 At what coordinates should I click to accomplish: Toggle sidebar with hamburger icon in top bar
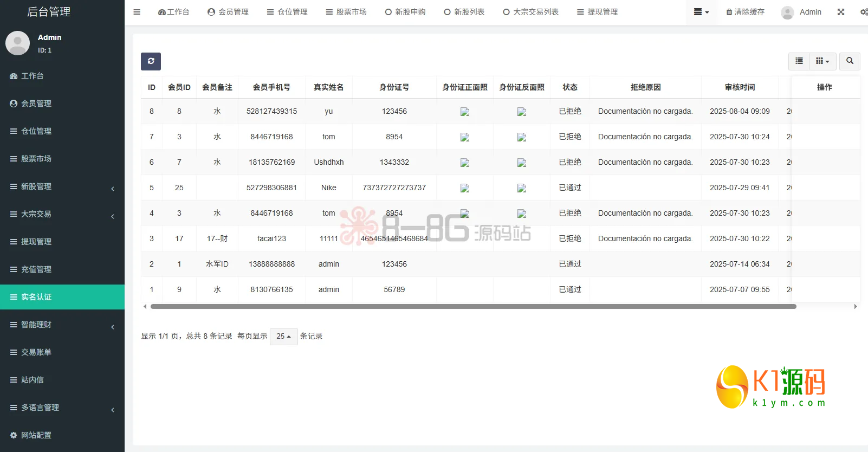(137, 12)
